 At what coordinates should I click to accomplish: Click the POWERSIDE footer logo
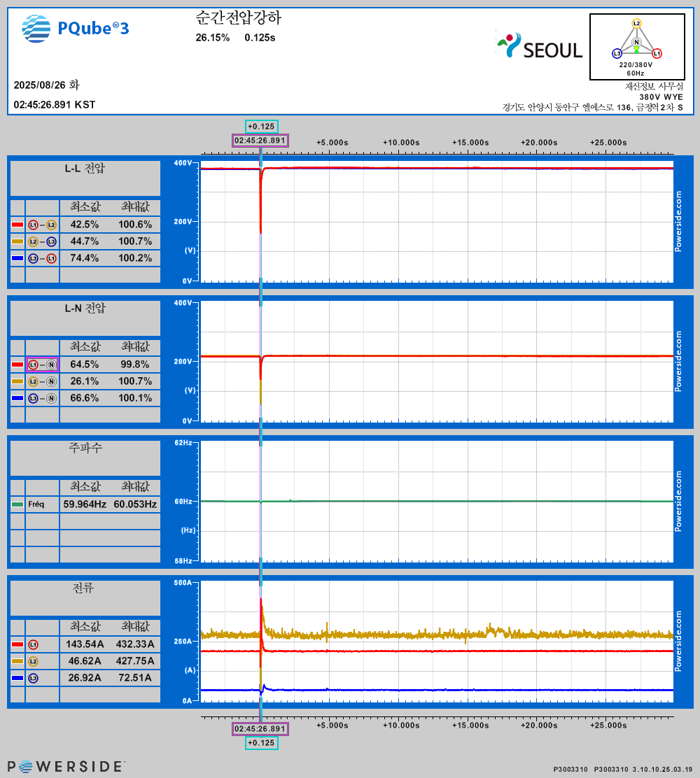pos(66,766)
